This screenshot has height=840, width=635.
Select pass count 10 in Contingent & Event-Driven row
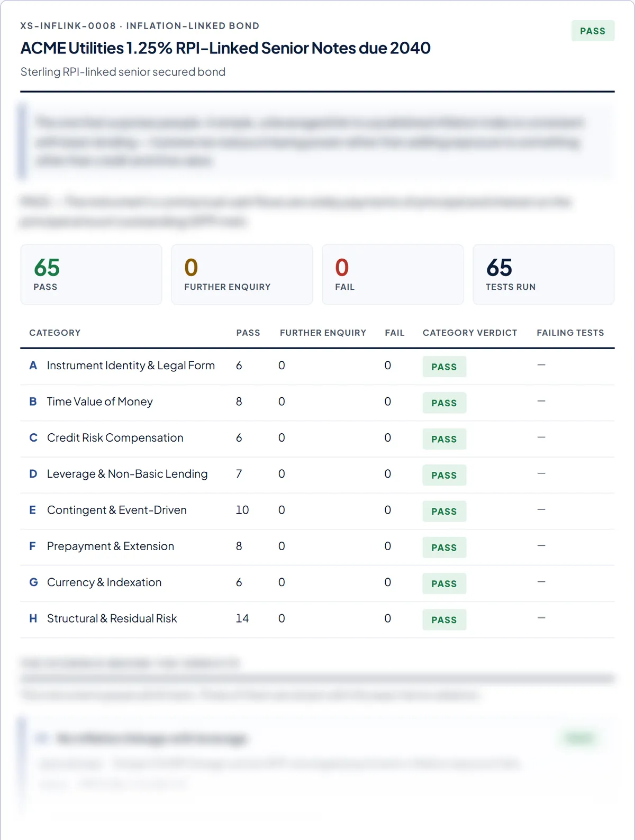click(242, 510)
